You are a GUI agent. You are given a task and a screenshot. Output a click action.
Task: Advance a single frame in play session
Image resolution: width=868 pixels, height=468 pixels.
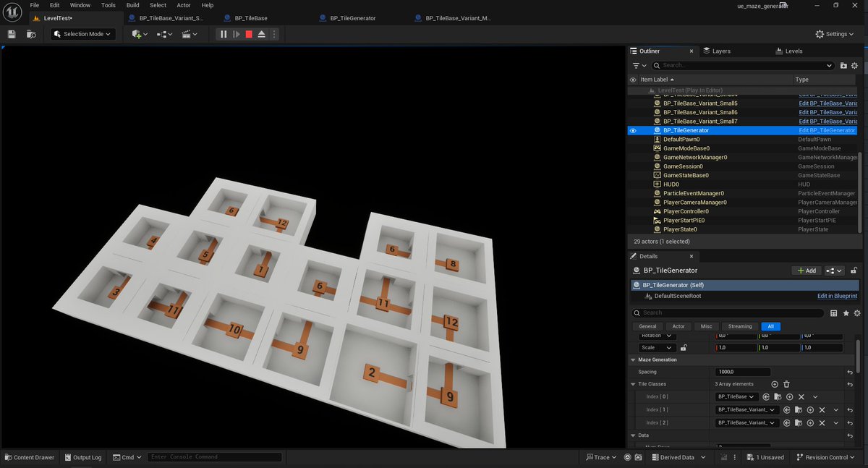[x=236, y=34]
